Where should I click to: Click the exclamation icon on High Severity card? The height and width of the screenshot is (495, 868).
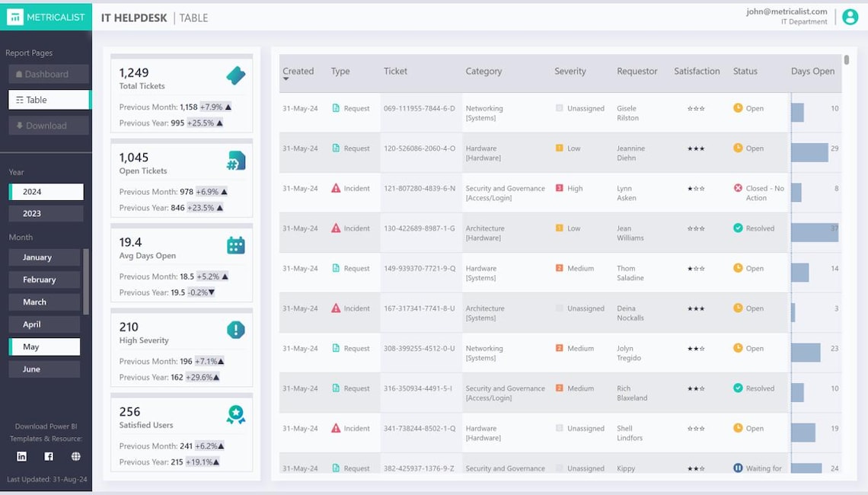pos(235,331)
